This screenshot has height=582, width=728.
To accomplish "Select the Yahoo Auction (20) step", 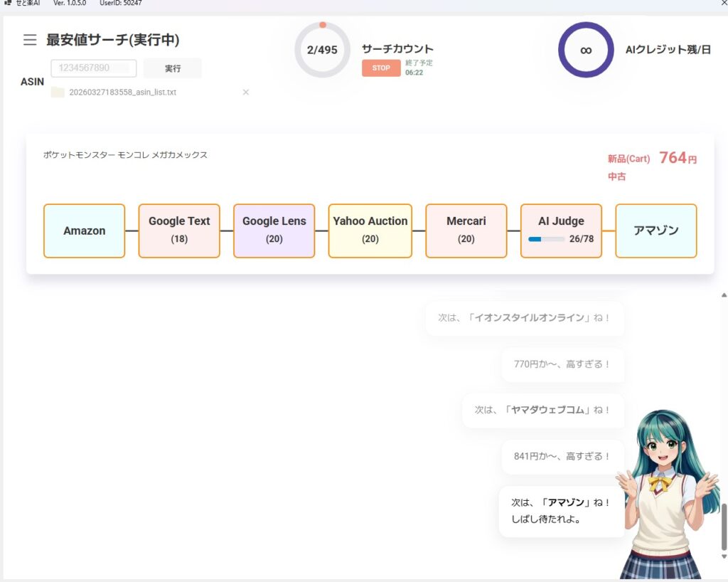I will tap(370, 231).
